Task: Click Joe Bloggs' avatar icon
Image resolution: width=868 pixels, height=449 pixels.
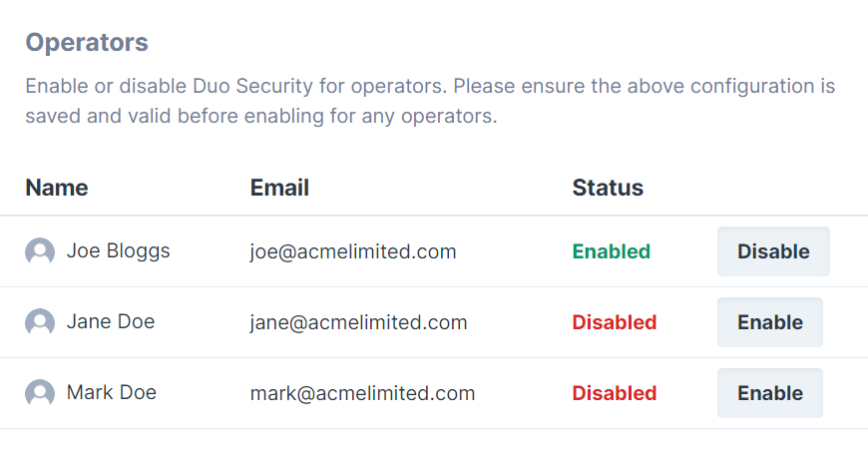Action: 40,251
